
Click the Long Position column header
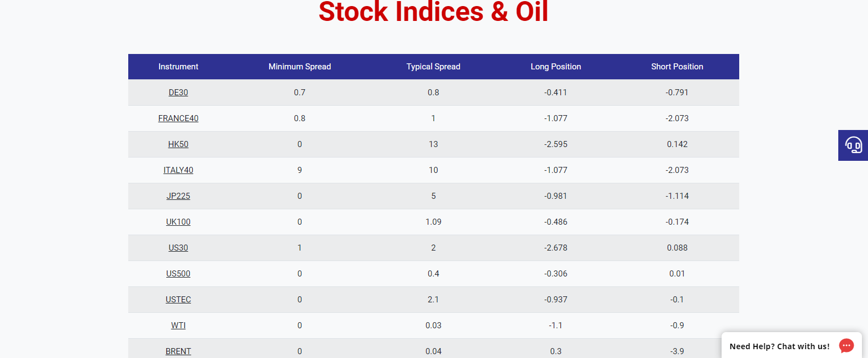tap(555, 67)
